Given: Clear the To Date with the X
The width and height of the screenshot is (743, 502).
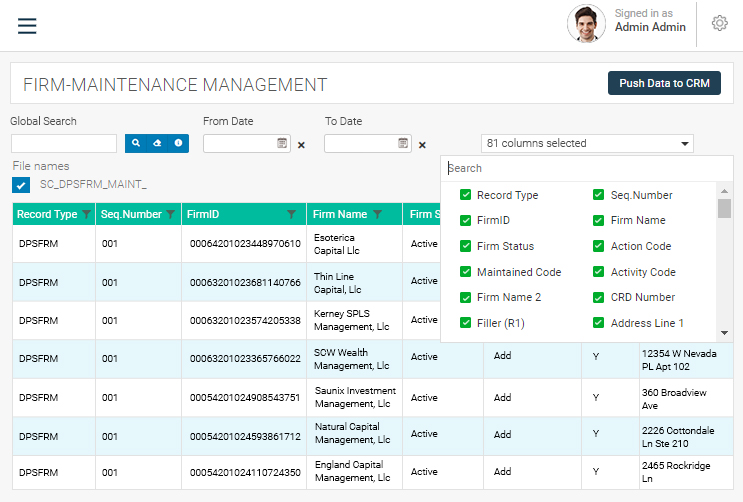Looking at the screenshot, I should (x=422, y=145).
